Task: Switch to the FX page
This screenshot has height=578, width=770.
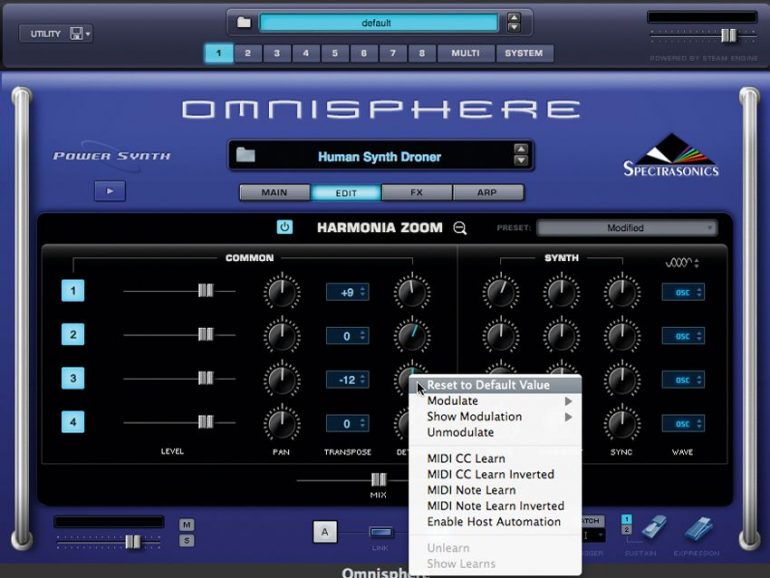Action: 416,193
